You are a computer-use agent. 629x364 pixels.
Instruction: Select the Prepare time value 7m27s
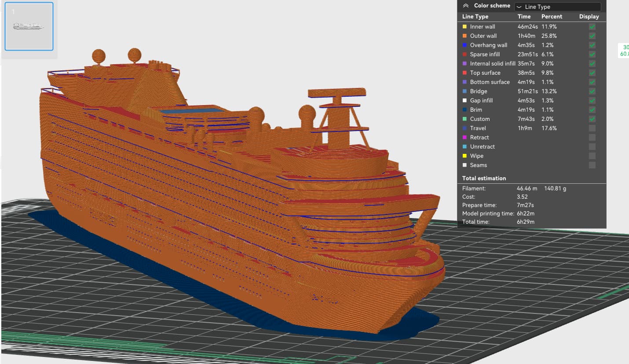[x=525, y=205]
